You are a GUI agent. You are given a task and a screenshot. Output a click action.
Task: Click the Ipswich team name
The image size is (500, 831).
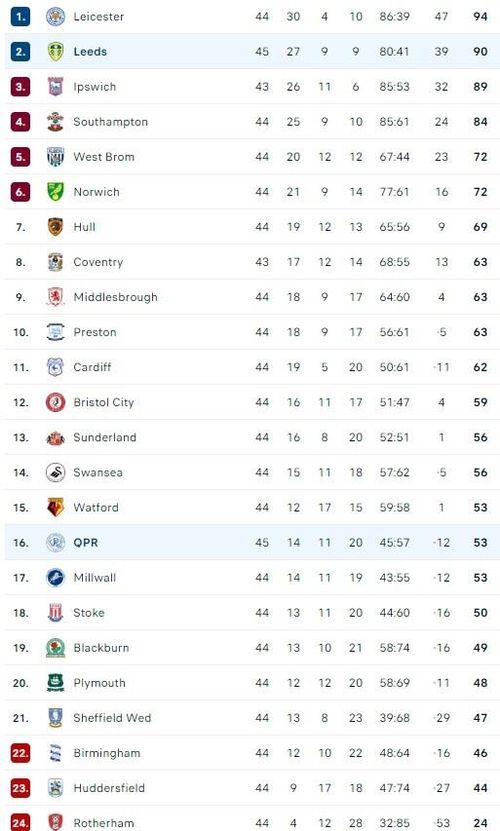pyautogui.click(x=94, y=87)
